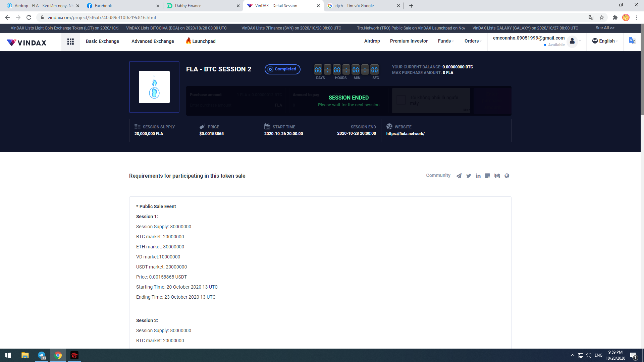Open the LinkedIn community icon
644x362 pixels.
tap(478, 176)
